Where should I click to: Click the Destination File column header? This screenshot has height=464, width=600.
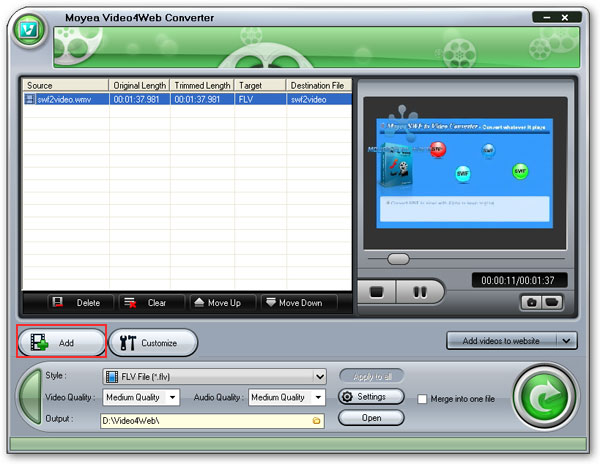(x=319, y=85)
